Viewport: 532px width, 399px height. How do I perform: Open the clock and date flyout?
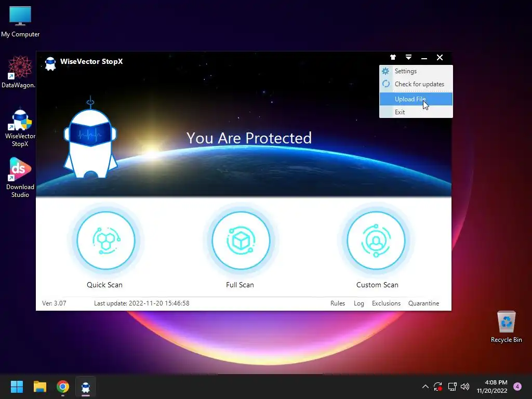pos(492,387)
